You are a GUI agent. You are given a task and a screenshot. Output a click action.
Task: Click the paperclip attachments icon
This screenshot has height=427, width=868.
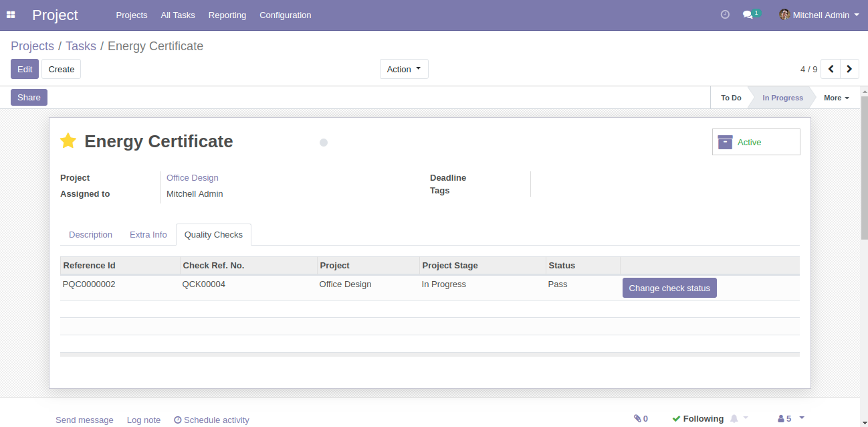pyautogui.click(x=640, y=418)
